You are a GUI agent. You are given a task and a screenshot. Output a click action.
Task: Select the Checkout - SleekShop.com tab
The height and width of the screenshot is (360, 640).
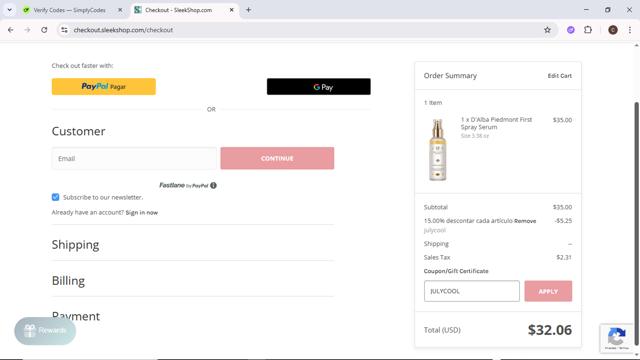tap(178, 10)
